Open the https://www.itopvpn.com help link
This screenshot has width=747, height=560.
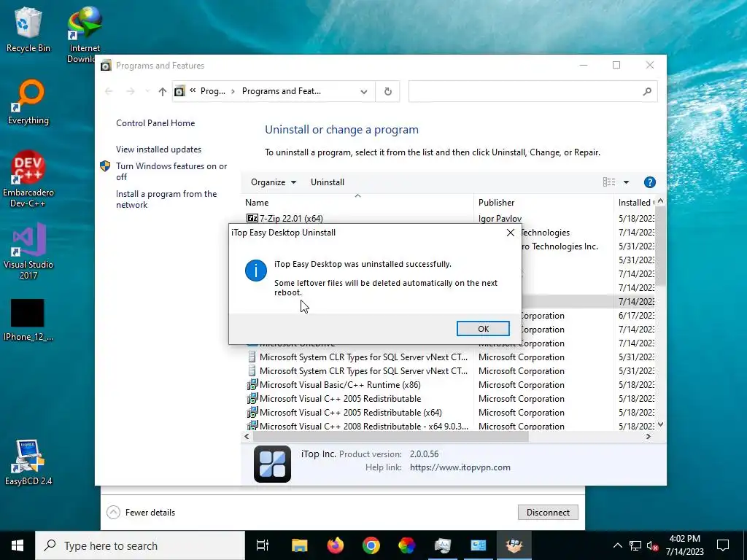point(460,467)
